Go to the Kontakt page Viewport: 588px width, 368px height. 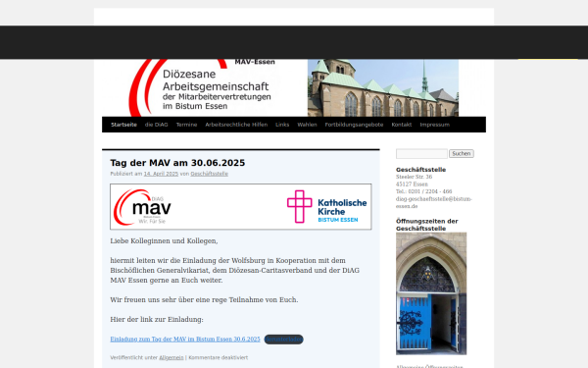coord(401,125)
